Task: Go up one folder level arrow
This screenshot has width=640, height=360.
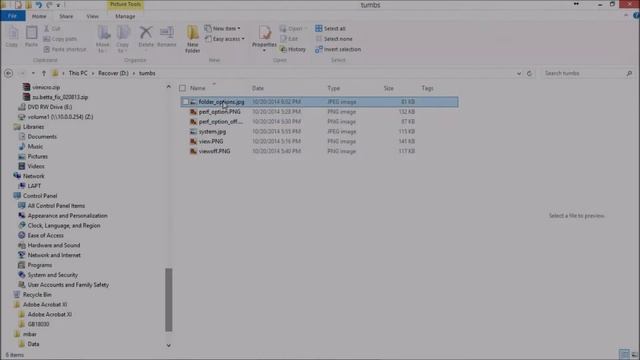Action: pyautogui.click(x=44, y=73)
